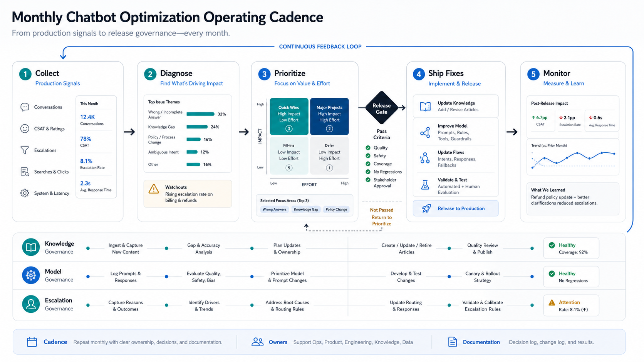Click the Wrong / Incomplete Answer 32% bar
The height and width of the screenshot is (362, 644).
coord(200,114)
